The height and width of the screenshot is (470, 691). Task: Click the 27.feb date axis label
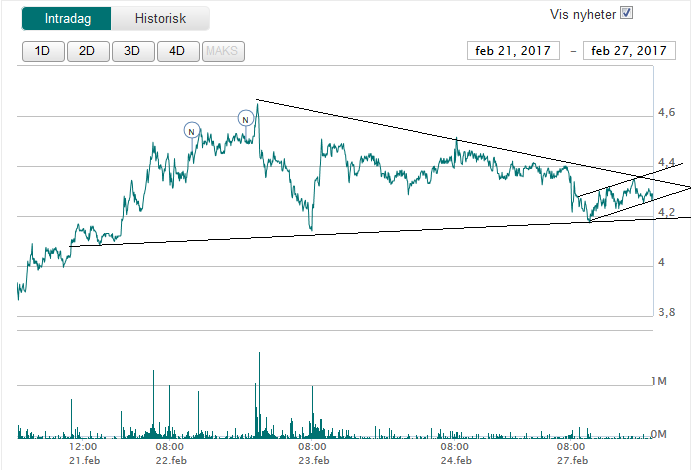[573, 461]
